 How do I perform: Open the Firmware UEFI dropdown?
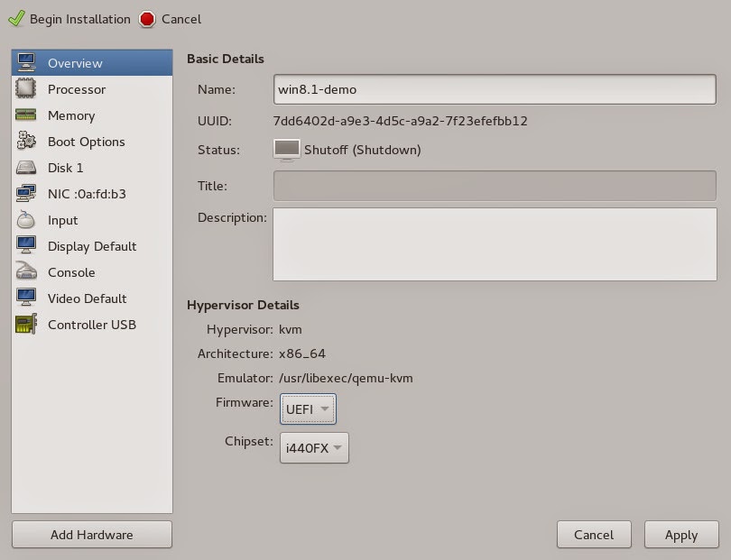(x=308, y=409)
